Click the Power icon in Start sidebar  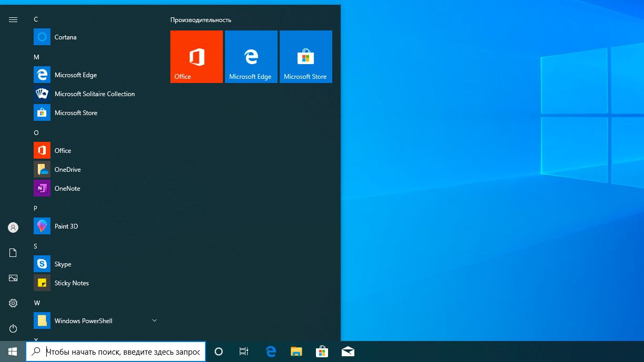click(x=13, y=328)
